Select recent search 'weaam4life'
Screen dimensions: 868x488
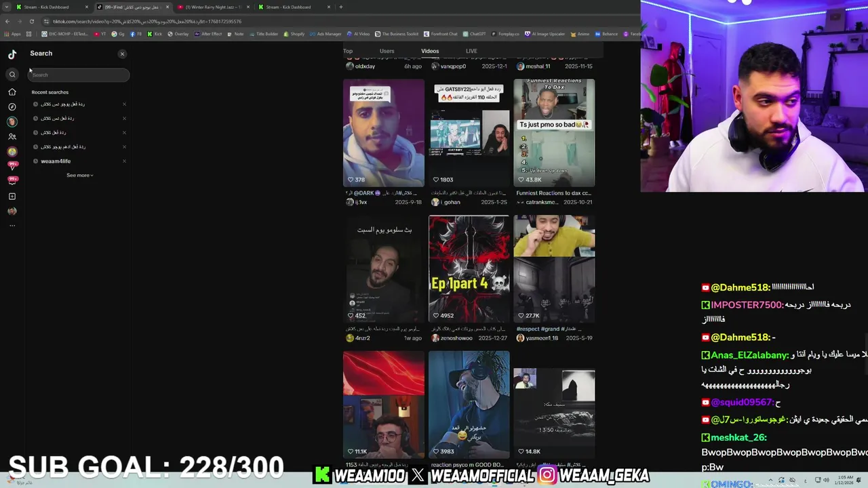pyautogui.click(x=56, y=161)
